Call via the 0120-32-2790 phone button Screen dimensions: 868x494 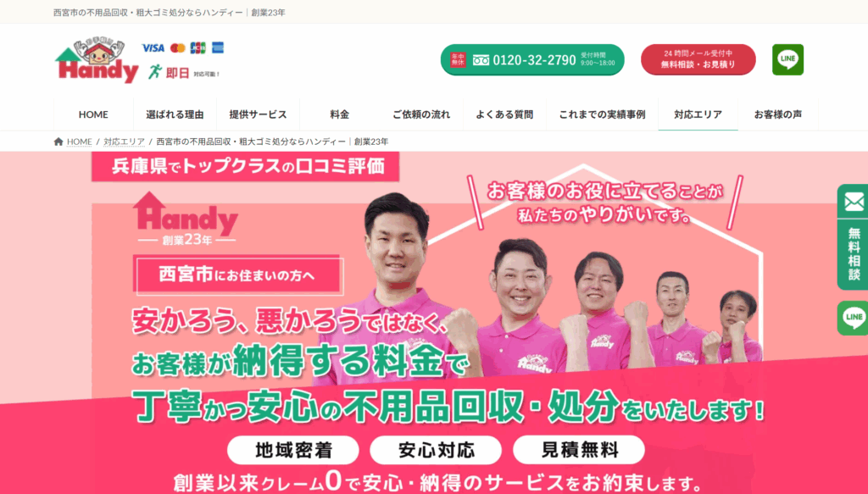pos(532,60)
